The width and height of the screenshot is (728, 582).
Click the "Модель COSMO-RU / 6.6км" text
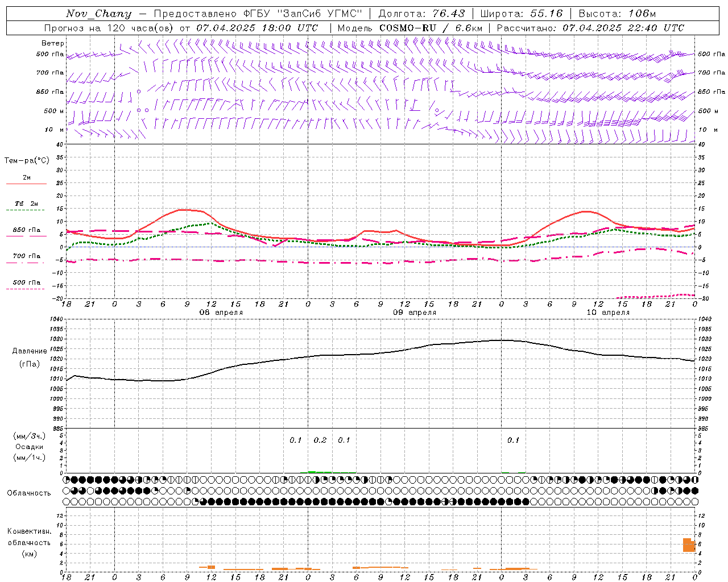click(x=410, y=28)
